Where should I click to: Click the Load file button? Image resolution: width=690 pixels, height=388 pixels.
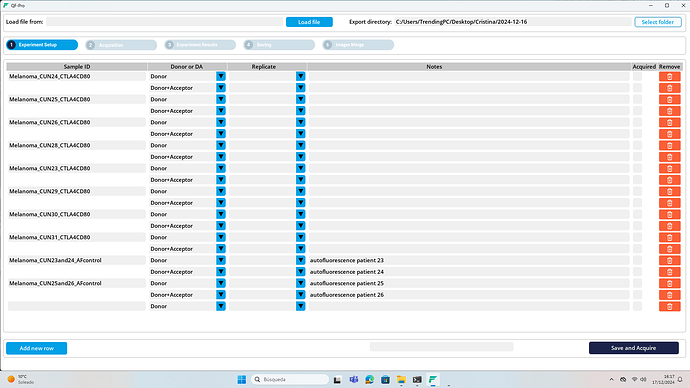coord(309,22)
